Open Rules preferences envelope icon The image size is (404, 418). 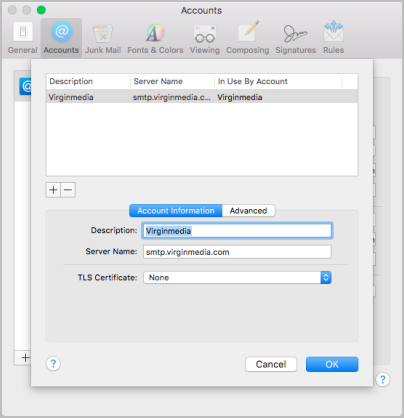[333, 38]
